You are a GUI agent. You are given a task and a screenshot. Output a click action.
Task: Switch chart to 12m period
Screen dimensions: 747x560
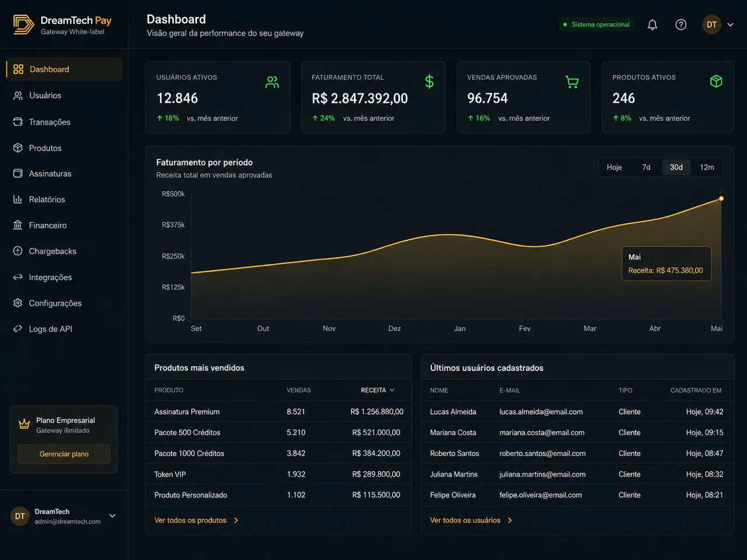(x=707, y=167)
